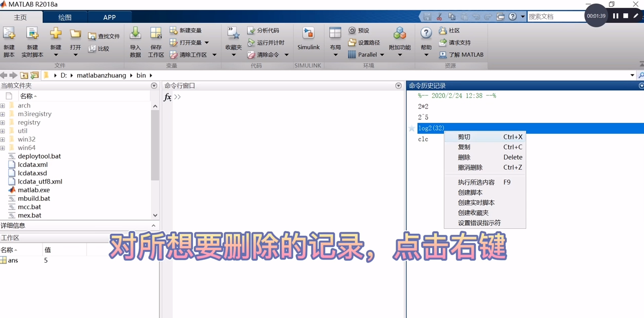644x318 pixels.
Task: Expand the arch folder tree node
Action: 3,106
